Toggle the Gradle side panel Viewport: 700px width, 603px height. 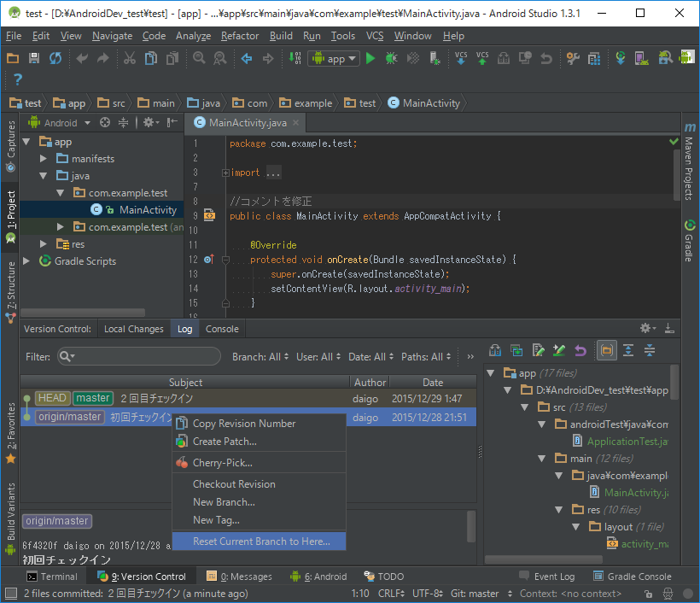coord(689,240)
